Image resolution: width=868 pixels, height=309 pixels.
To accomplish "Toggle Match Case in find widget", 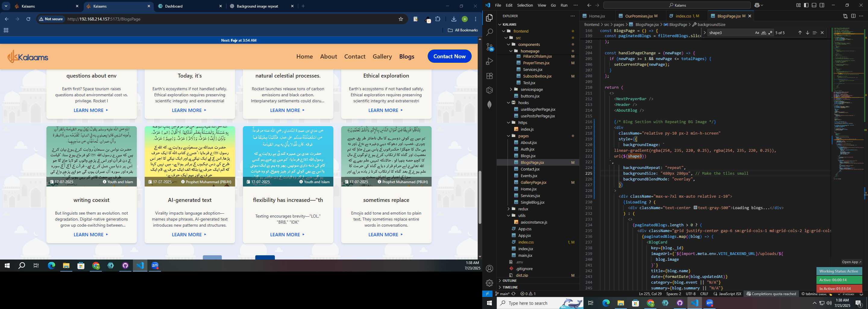I will click(757, 33).
